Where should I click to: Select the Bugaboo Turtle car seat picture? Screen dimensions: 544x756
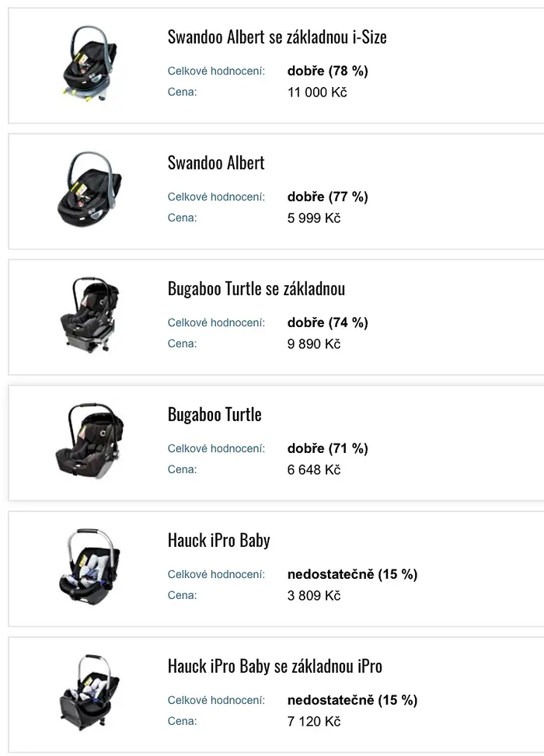pos(89,441)
